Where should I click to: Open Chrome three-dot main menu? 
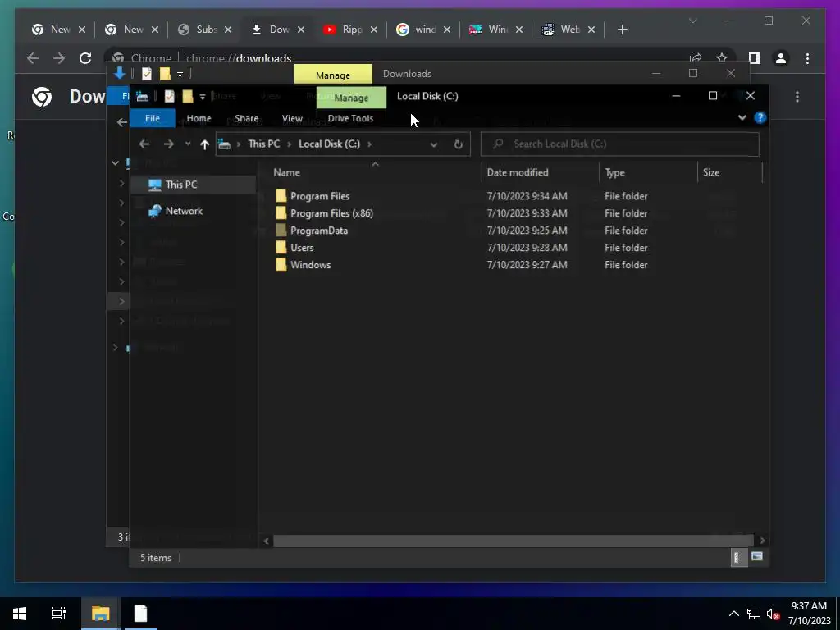(807, 58)
